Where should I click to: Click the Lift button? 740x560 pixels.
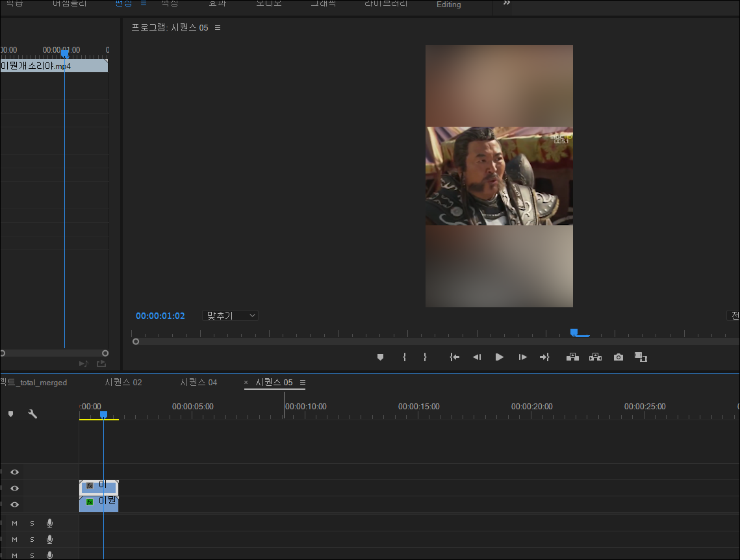[x=572, y=357]
